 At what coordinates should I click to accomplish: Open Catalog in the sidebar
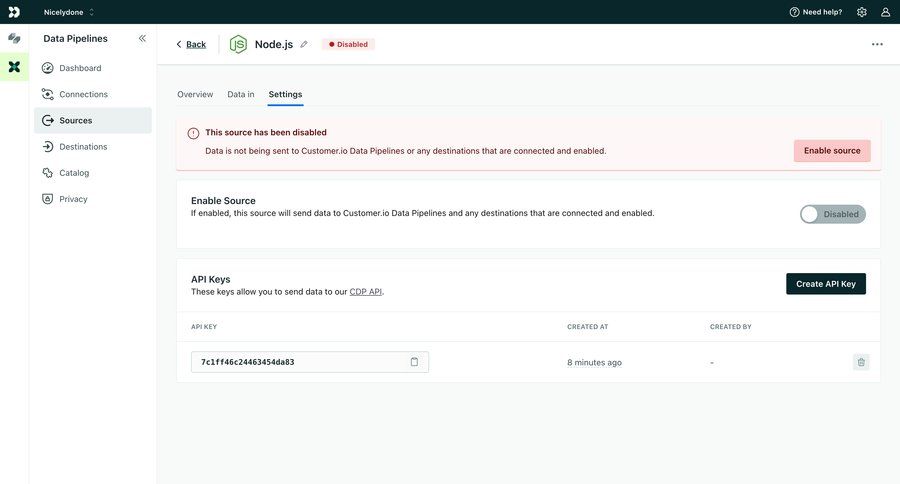tap(93, 173)
